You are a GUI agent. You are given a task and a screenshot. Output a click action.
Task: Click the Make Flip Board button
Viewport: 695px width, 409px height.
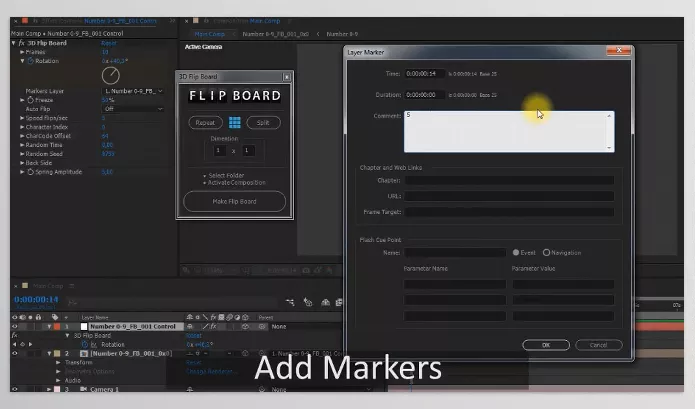point(234,201)
